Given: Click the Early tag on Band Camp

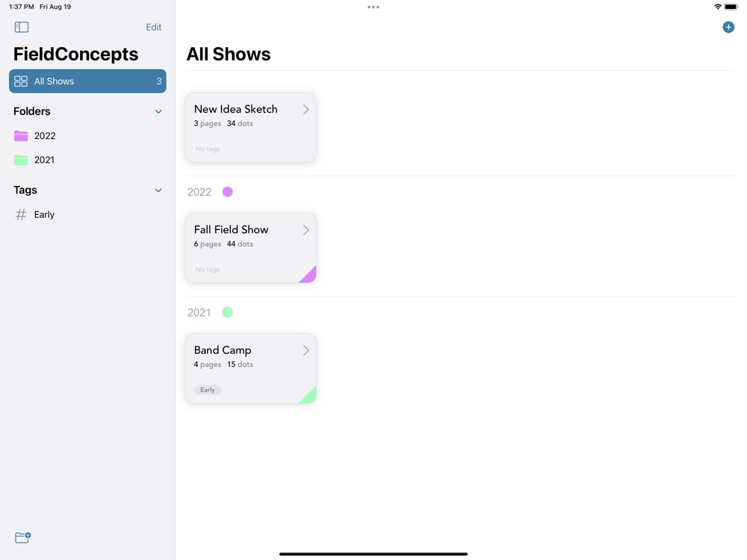Looking at the screenshot, I should (x=207, y=390).
